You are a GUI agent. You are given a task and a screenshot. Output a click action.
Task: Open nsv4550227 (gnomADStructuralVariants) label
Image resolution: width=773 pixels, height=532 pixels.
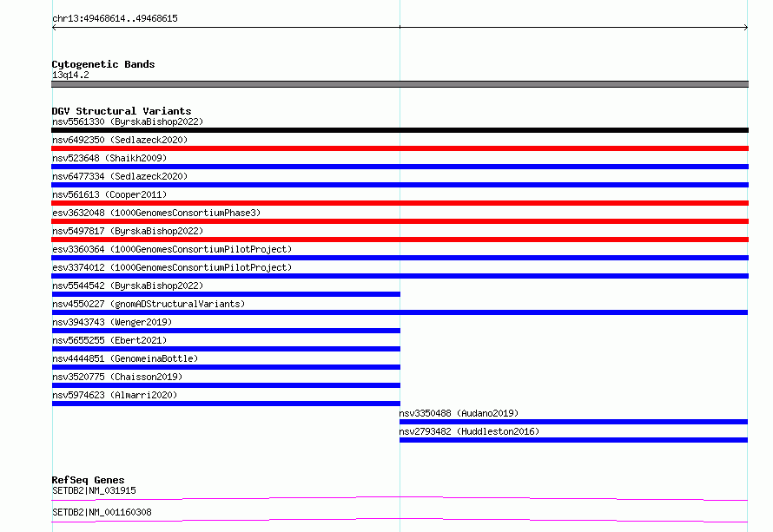[x=149, y=304]
